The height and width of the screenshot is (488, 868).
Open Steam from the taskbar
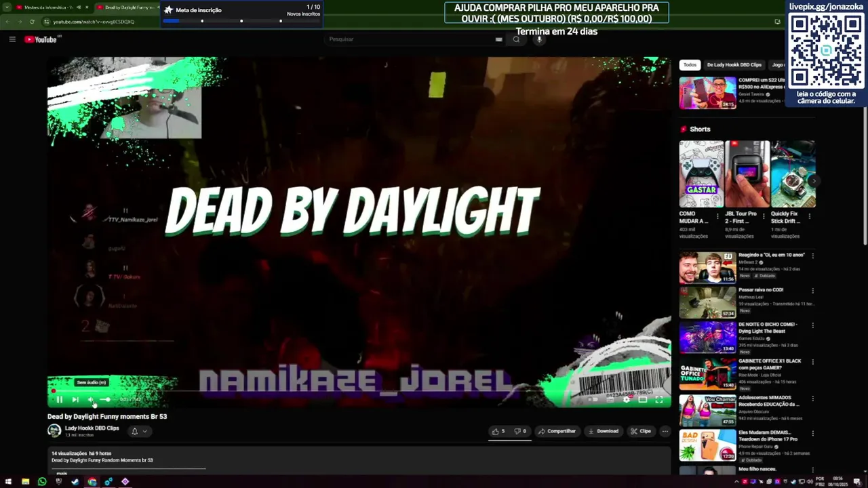[75, 482]
